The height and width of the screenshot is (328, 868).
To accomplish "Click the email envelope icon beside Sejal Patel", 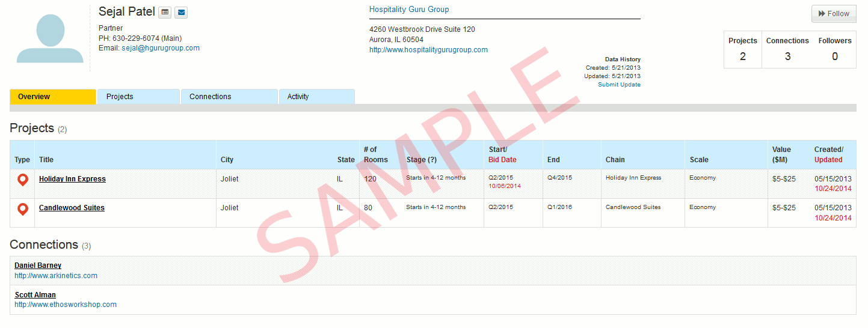I will [x=181, y=12].
